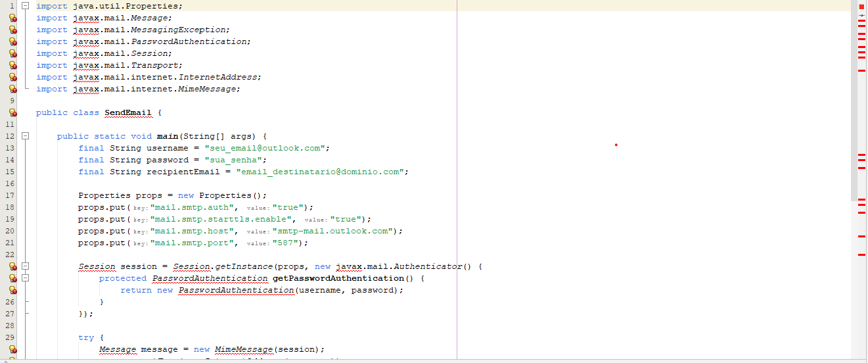868x363 pixels.
Task: Open error hint beside PasswordAuthentication import line
Action: point(12,42)
